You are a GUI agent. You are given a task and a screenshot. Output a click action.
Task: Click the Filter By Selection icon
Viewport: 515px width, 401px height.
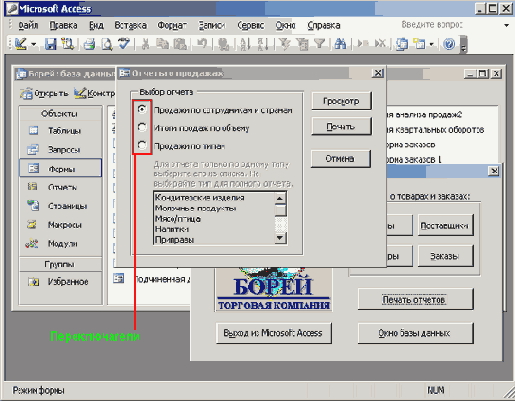pos(284,44)
